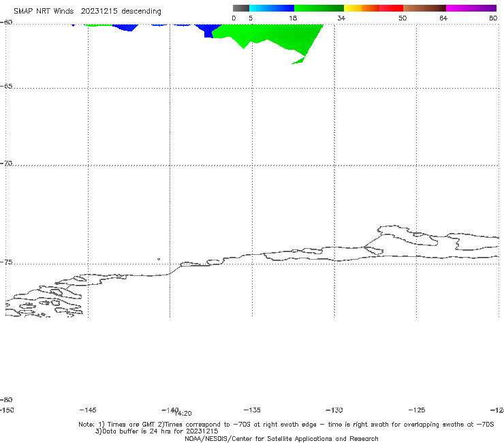Viewport: 504px width, 443px height.
Task: Click the date "20231215" in the title
Action: tap(99, 11)
